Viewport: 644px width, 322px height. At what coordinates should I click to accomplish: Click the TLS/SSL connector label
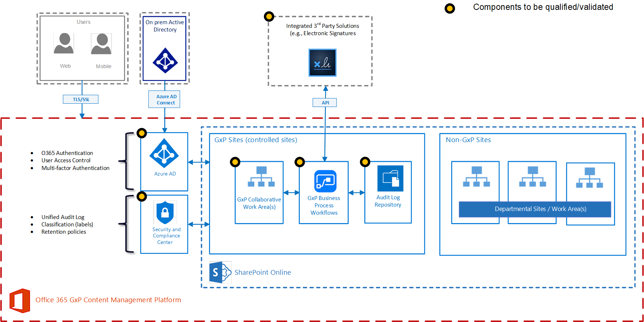[x=81, y=99]
